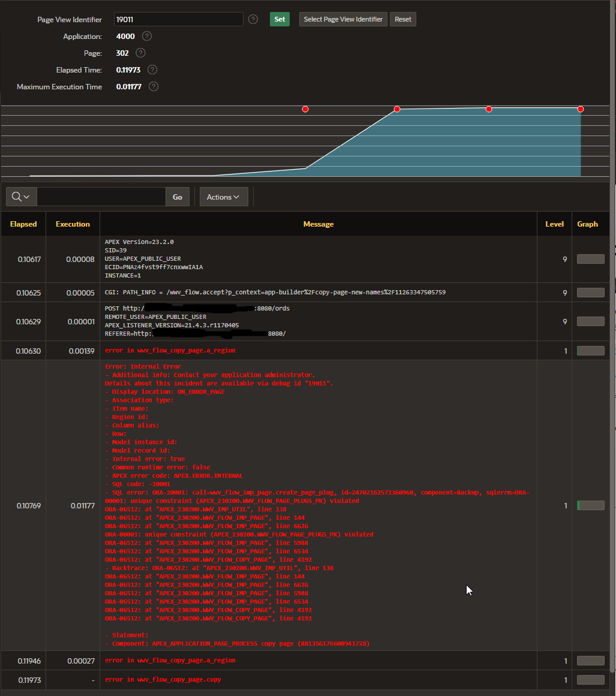The image size is (616, 696).
Task: Click the graph bar in the 0.10630 row
Action: [591, 351]
